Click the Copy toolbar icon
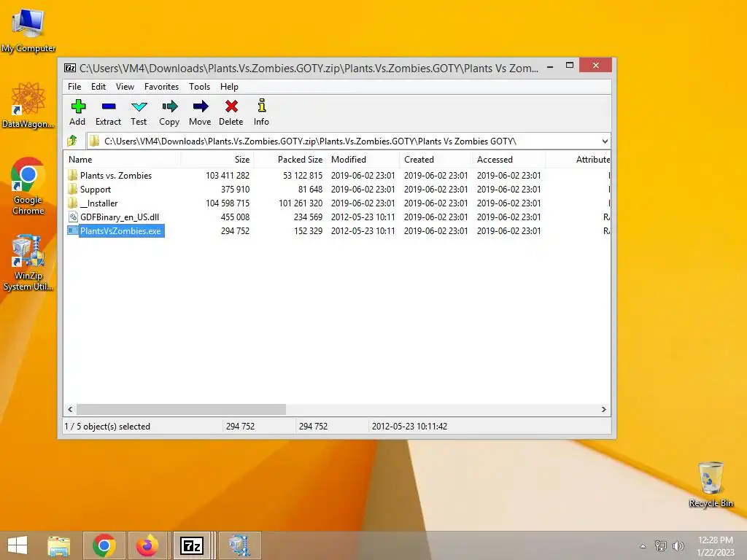747x560 pixels. [169, 106]
